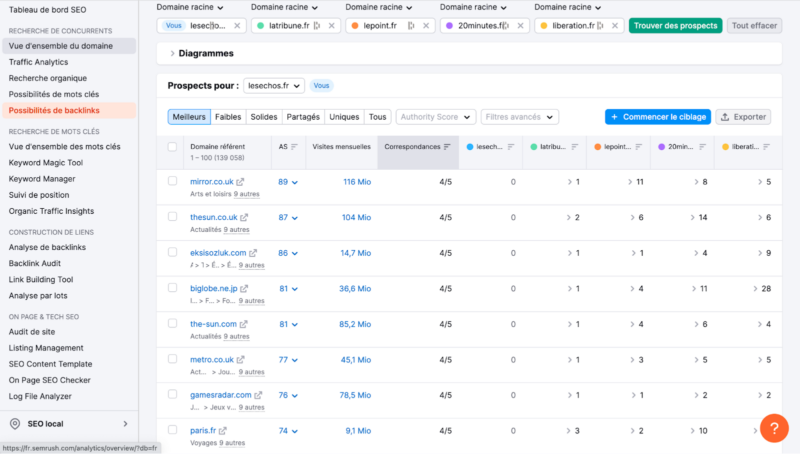Click the 9 autres link under mirror.co.uk

point(246,194)
